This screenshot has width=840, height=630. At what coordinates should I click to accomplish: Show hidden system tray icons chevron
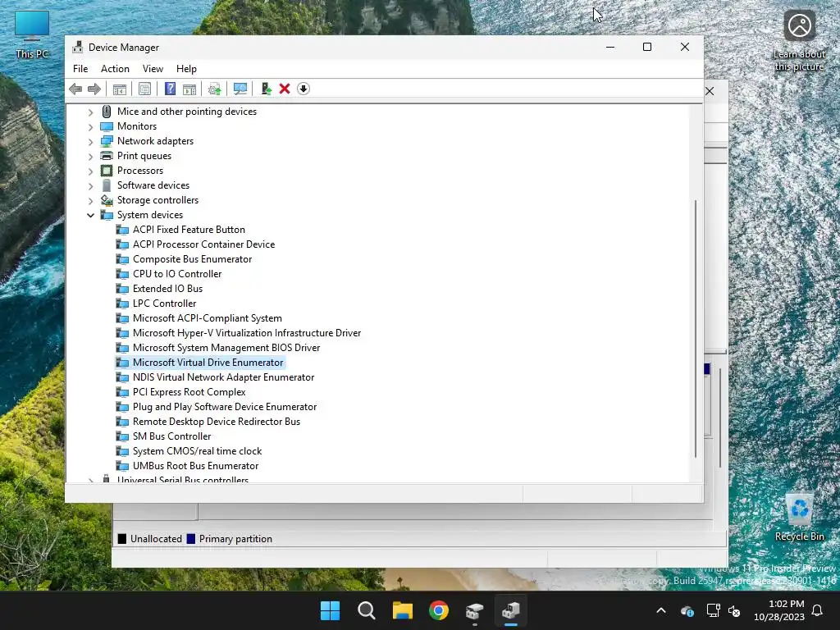point(661,610)
